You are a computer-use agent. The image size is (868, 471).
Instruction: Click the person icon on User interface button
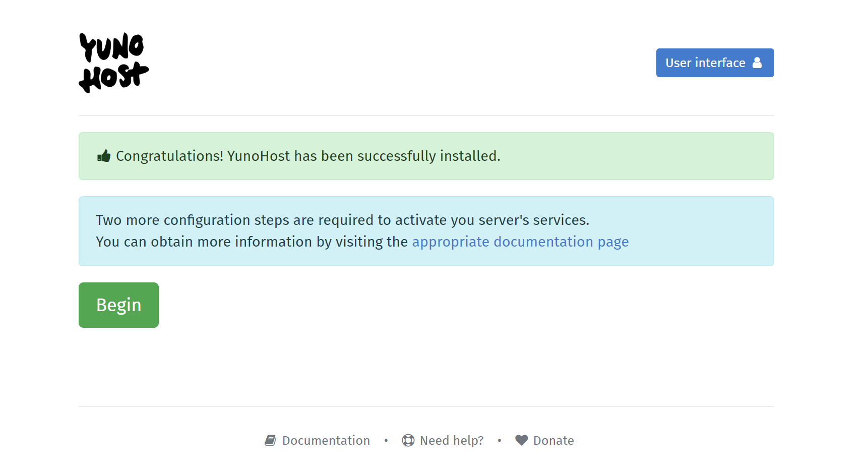point(757,63)
